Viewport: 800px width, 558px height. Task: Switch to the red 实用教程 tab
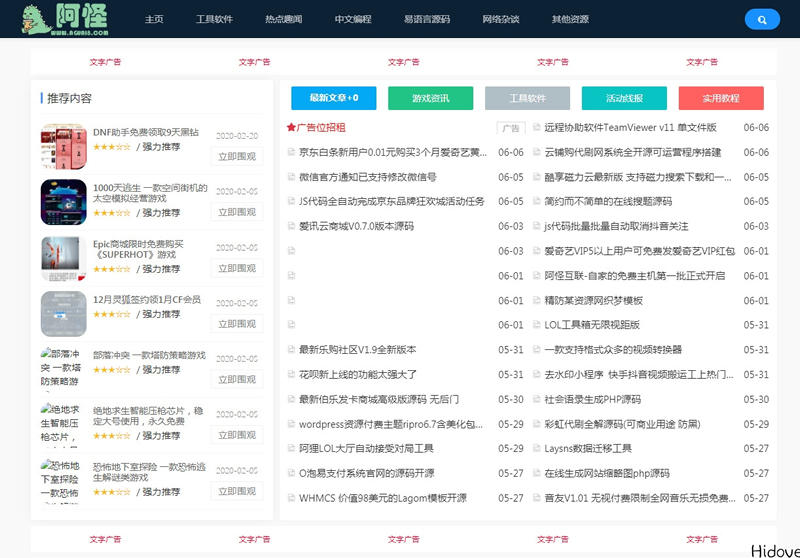720,98
